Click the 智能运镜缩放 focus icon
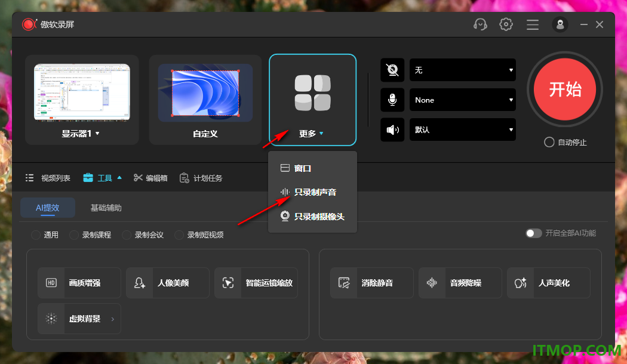 (x=228, y=283)
